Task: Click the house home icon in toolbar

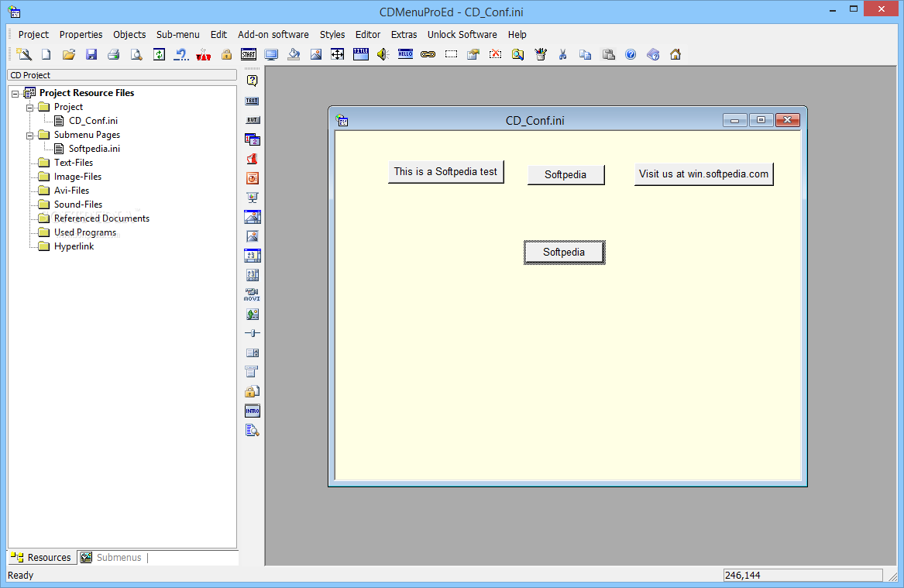Action: pyautogui.click(x=675, y=54)
